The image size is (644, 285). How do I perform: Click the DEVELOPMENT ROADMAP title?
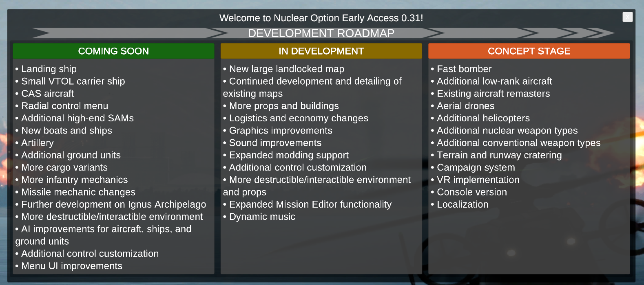coord(321,33)
